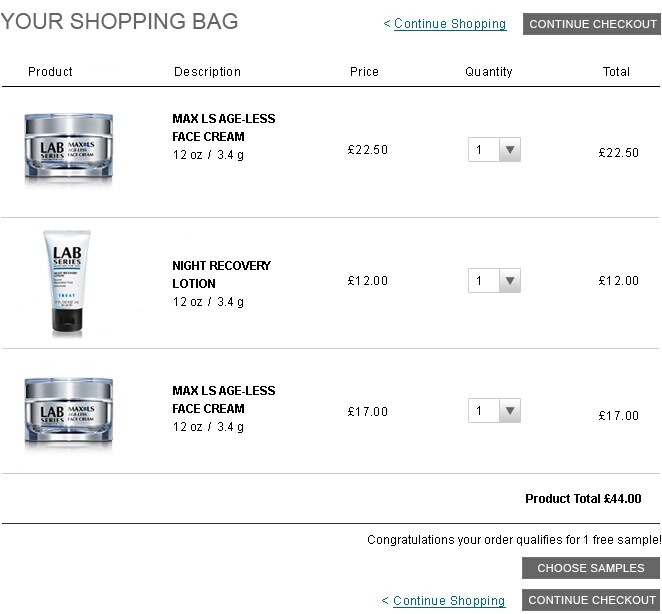Click the first Max LS Age-Less Face Cream title
Screen dimensions: 662x614
(223, 128)
